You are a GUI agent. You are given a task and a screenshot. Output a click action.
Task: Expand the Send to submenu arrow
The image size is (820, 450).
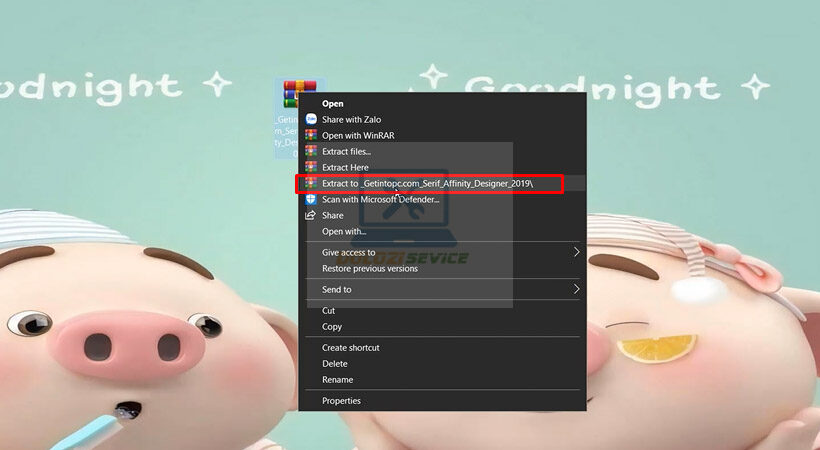[576, 289]
